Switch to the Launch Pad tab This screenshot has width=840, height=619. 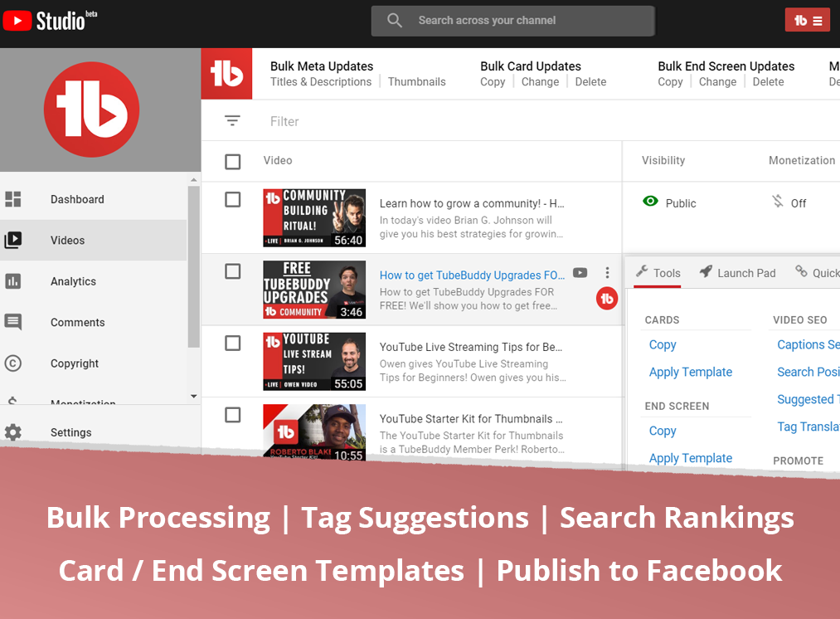tap(738, 273)
